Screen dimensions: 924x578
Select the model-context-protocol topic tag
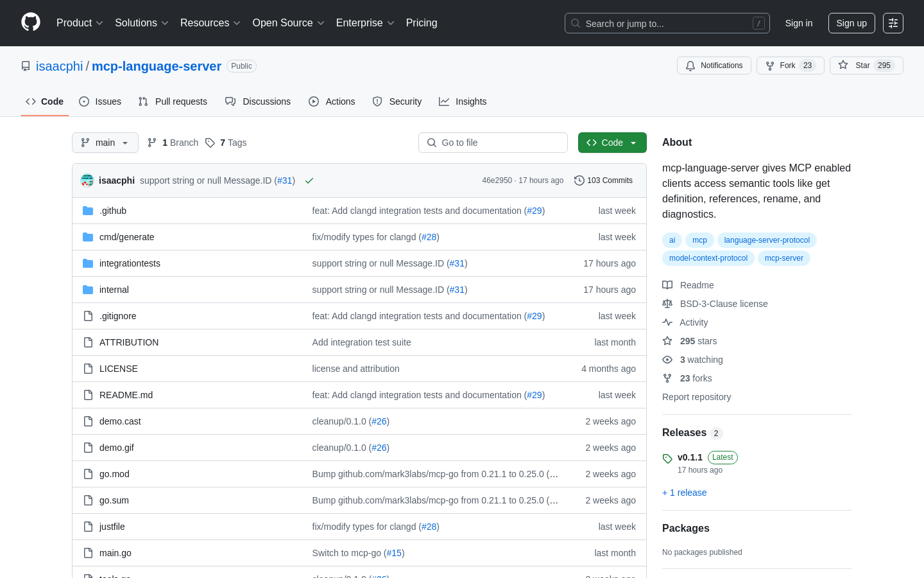pyautogui.click(x=708, y=258)
